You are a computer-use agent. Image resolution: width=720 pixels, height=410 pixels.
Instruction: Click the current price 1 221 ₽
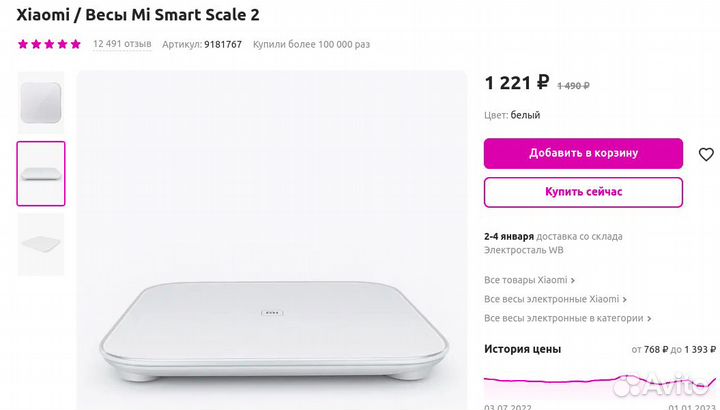click(x=516, y=83)
